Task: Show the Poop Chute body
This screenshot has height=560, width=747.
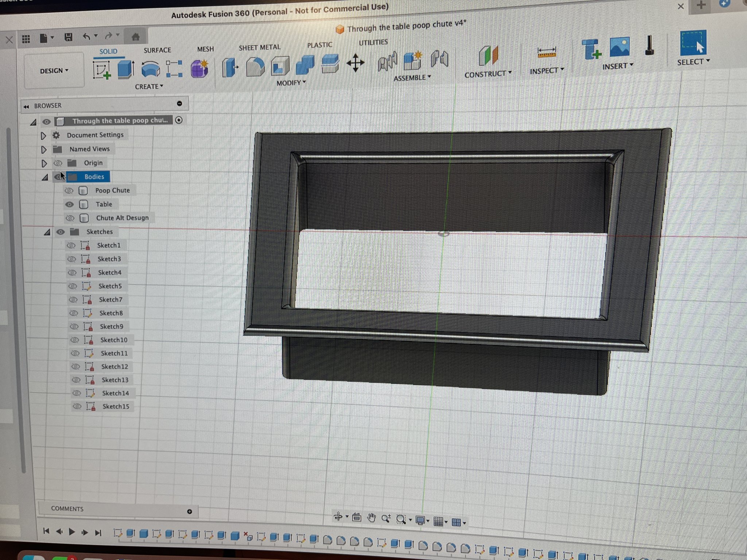Action: tap(69, 191)
